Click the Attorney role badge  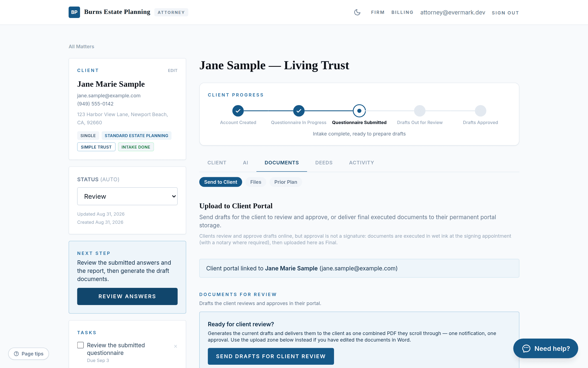click(x=171, y=12)
